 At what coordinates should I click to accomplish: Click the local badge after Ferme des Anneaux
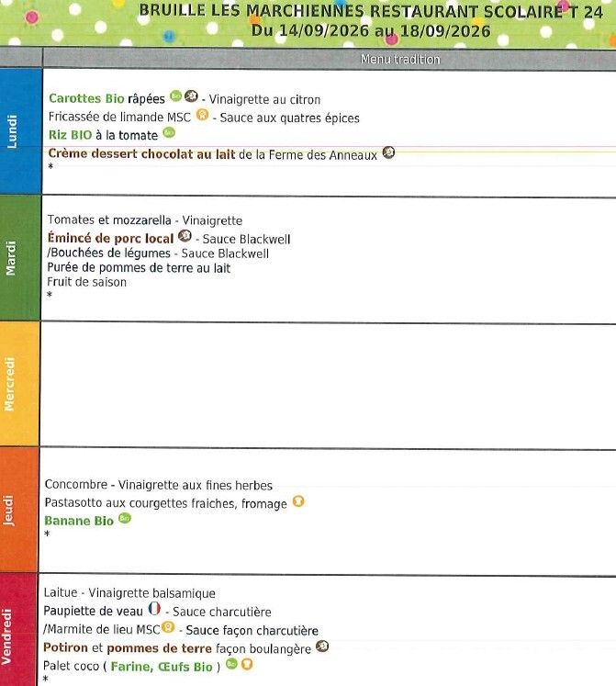(388, 152)
